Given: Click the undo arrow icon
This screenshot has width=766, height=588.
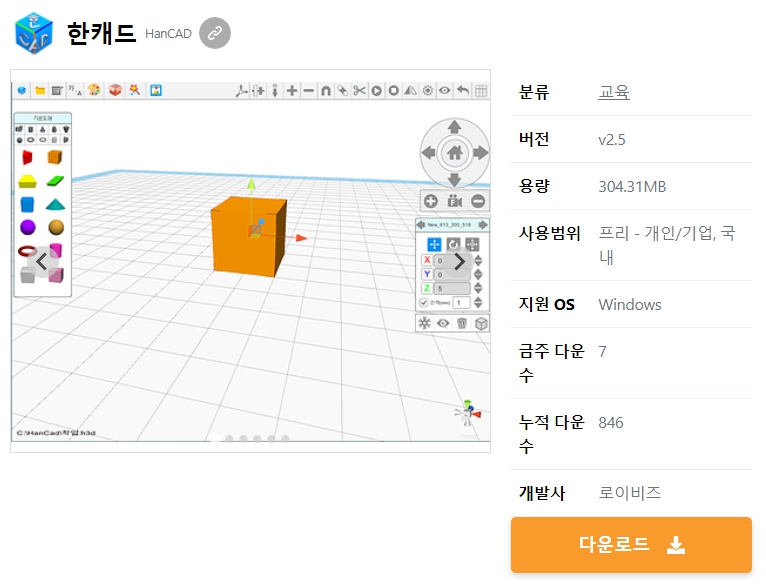Looking at the screenshot, I should pos(463,90).
